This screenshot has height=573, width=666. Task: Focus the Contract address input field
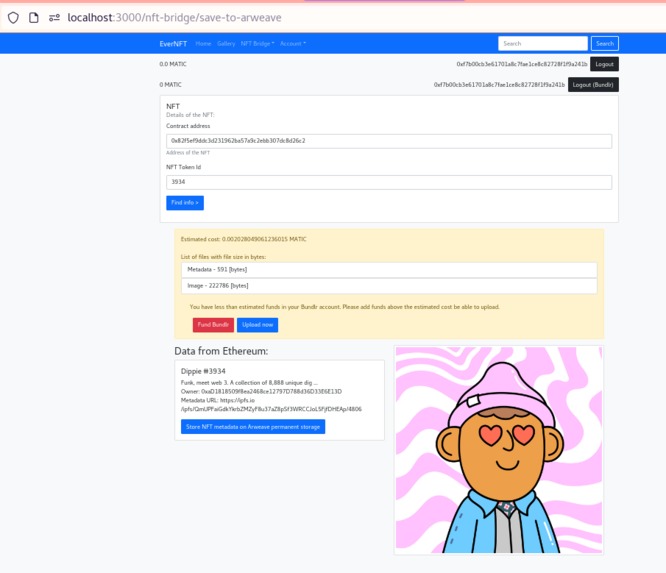(389, 141)
